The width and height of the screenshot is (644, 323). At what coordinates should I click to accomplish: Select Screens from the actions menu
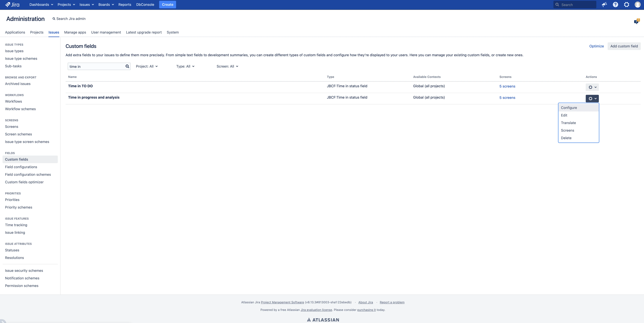579,130
